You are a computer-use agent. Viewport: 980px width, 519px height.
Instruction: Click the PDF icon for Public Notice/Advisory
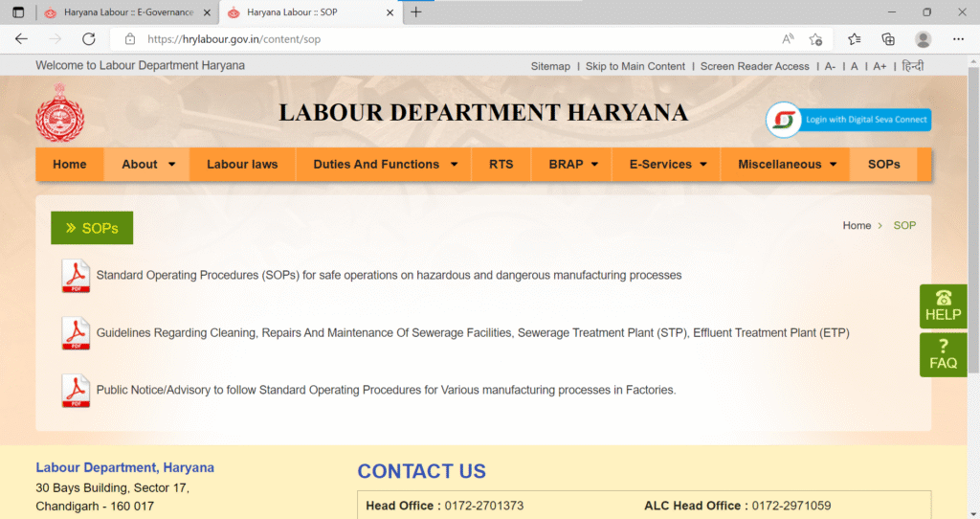(76, 391)
